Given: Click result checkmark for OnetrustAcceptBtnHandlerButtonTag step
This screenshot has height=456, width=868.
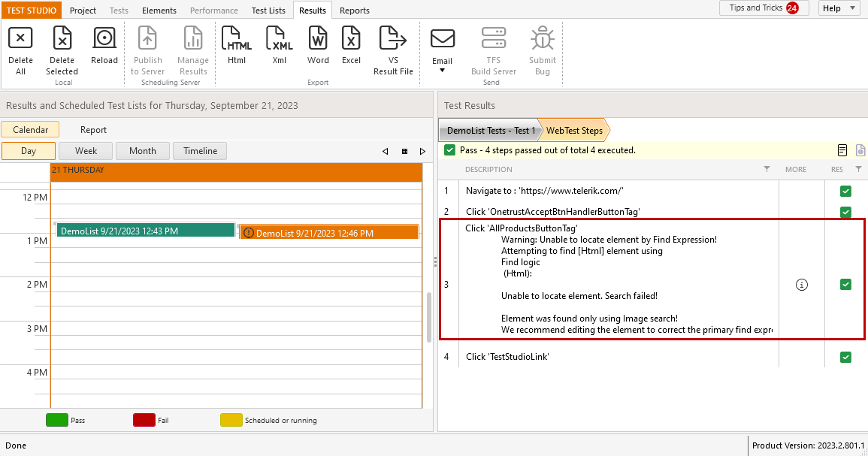Looking at the screenshot, I should click(845, 211).
